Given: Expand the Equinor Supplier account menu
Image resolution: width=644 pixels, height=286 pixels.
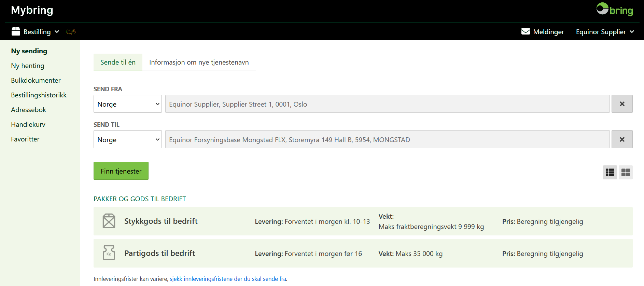Looking at the screenshot, I should point(605,32).
